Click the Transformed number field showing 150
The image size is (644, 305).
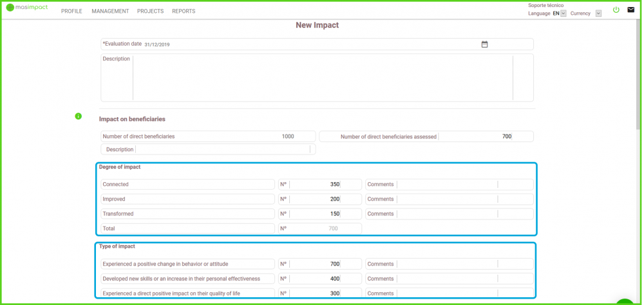[316, 214]
